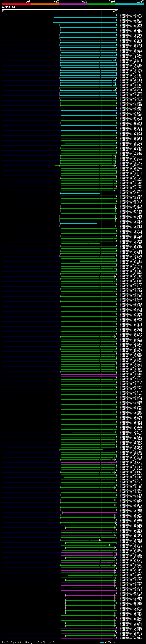
Task: Click hit label UniRef100_Q00451
Action: click(x=131, y=77)
